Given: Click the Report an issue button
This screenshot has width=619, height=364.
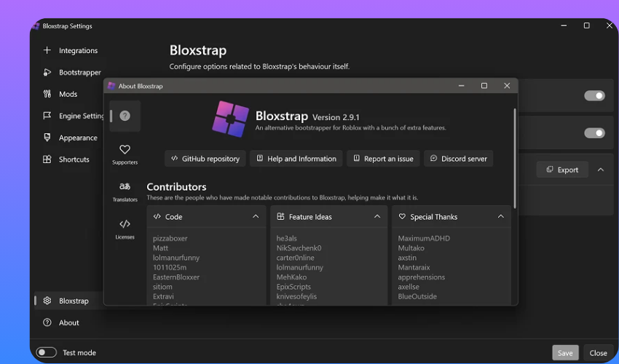Looking at the screenshot, I should pyautogui.click(x=383, y=159).
